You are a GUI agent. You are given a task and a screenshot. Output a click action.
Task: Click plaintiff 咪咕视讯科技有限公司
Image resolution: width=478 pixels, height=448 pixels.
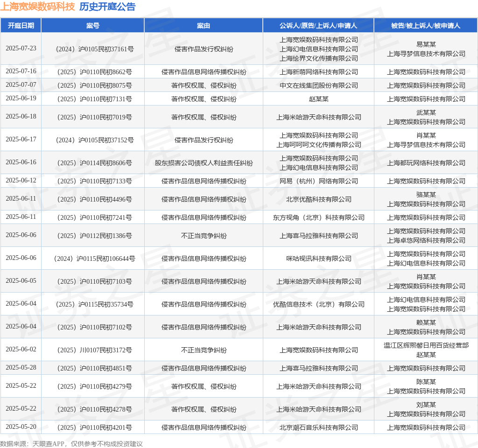(x=318, y=259)
